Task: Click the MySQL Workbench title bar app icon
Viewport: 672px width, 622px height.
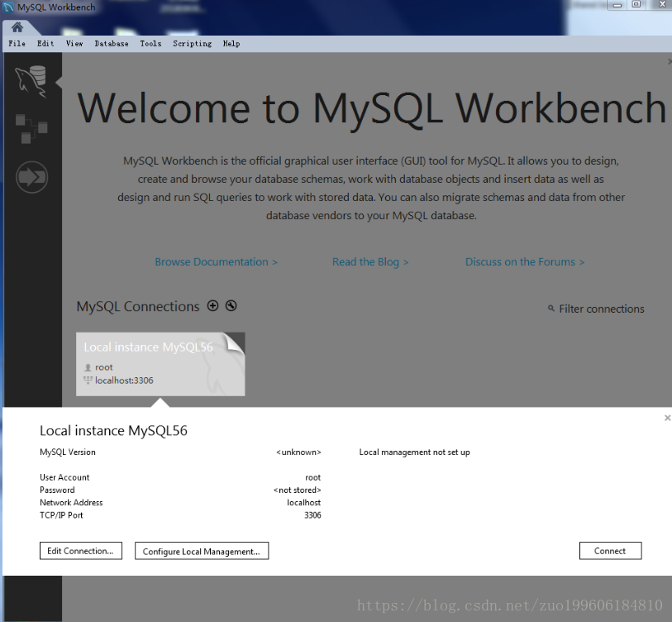Action: [x=8, y=7]
